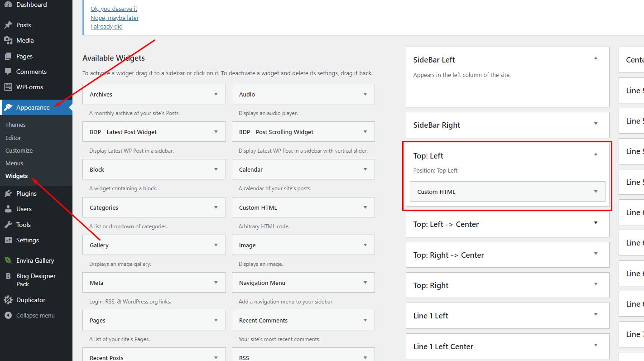The image size is (644, 361).
Task: Expand the SideBar Right widget area
Action: pyautogui.click(x=596, y=124)
